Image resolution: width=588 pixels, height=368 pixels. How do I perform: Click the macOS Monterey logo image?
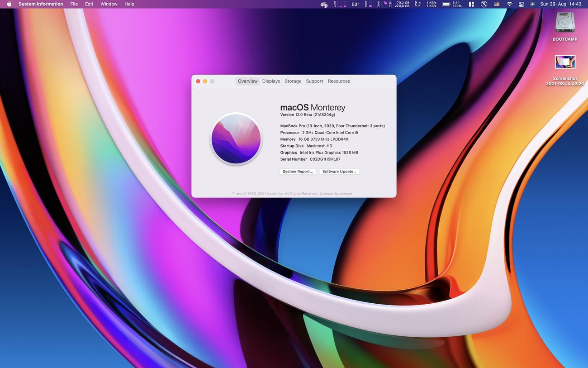tap(236, 139)
